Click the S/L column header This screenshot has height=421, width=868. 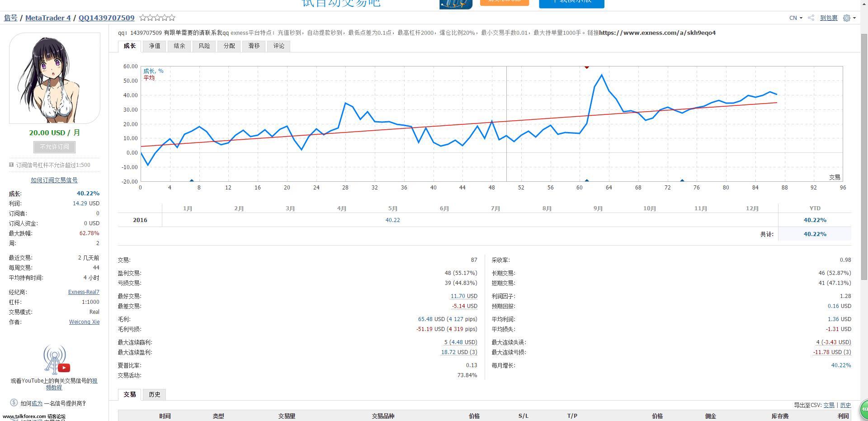(523, 416)
